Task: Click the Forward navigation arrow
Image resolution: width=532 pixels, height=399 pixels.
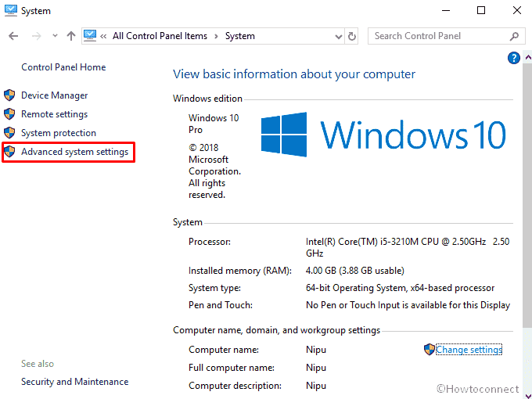Action: [36, 36]
